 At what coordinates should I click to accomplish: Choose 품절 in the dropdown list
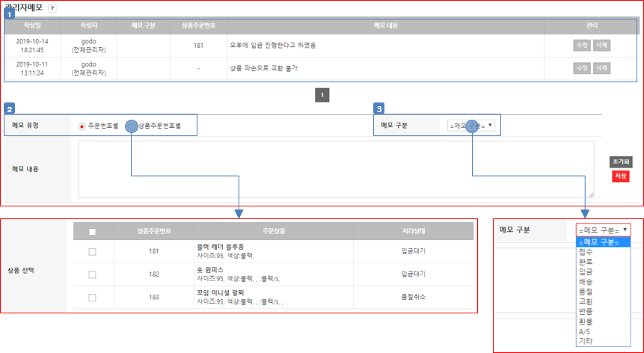click(603, 292)
